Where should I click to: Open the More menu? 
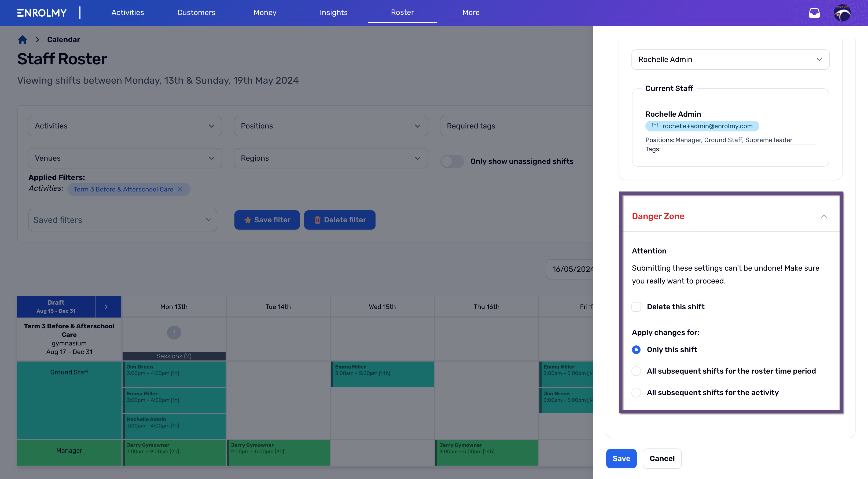[x=471, y=12]
